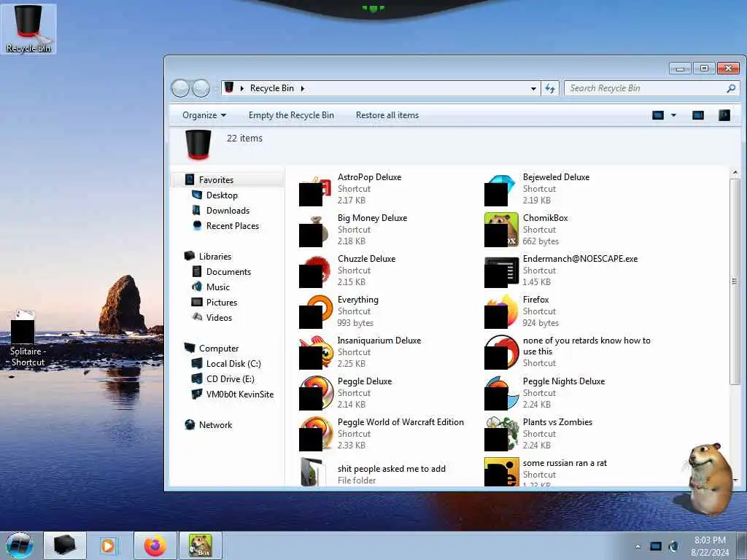This screenshot has height=560, width=747.
Task: Click the black folder taskbar icon
Action: tap(65, 545)
